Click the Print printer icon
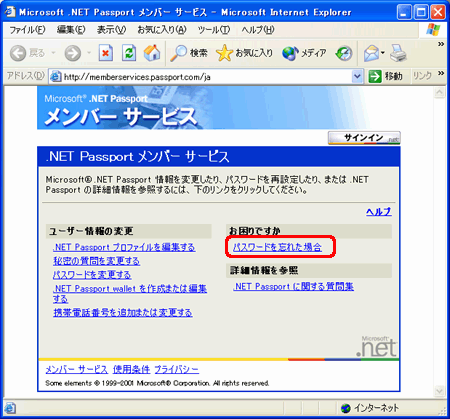The image size is (450, 419). point(398,53)
